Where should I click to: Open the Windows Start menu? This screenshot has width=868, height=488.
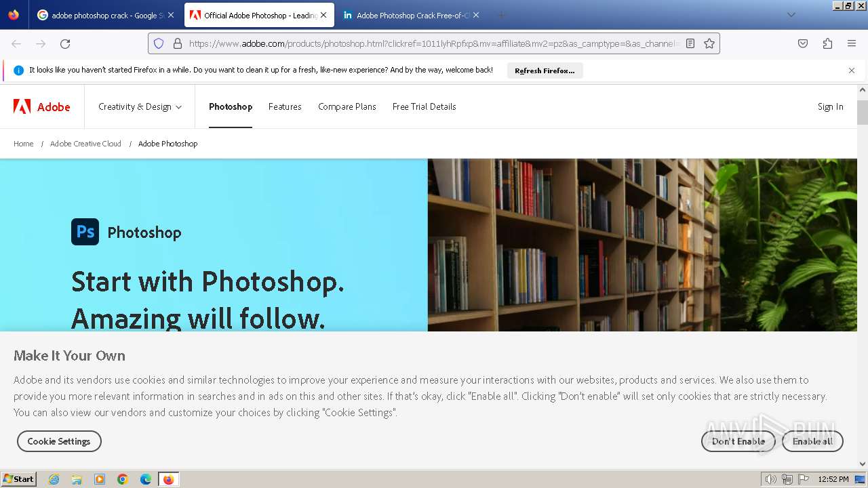point(19,479)
